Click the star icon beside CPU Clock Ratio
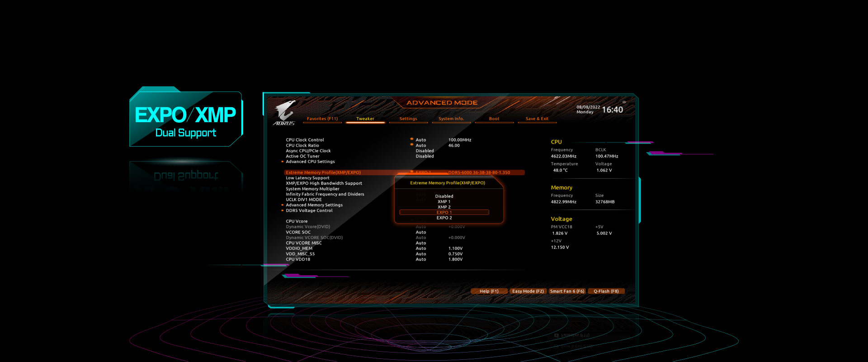This screenshot has width=868, height=362. point(411,144)
